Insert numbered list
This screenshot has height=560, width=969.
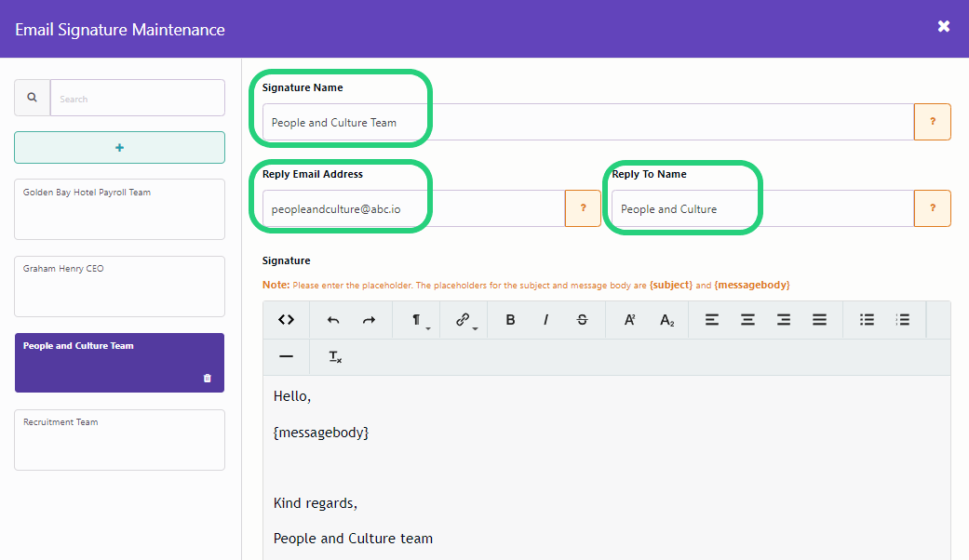pyautogui.click(x=903, y=320)
